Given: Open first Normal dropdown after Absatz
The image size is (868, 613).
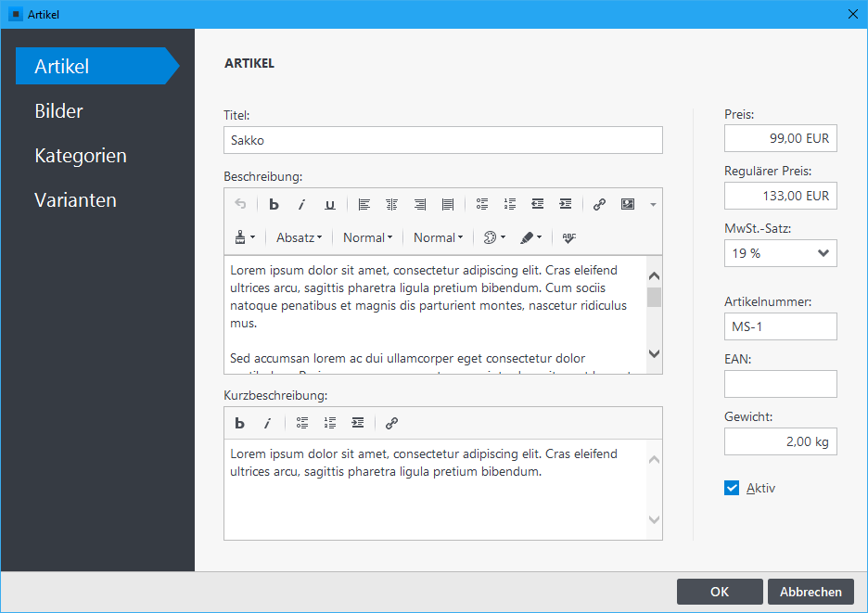Looking at the screenshot, I should 367,237.
